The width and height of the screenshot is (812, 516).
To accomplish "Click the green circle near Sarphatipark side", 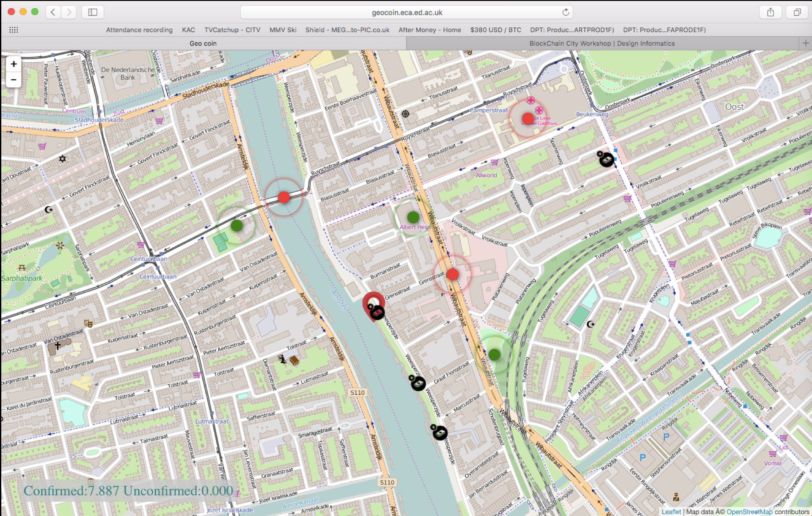I will click(x=237, y=225).
